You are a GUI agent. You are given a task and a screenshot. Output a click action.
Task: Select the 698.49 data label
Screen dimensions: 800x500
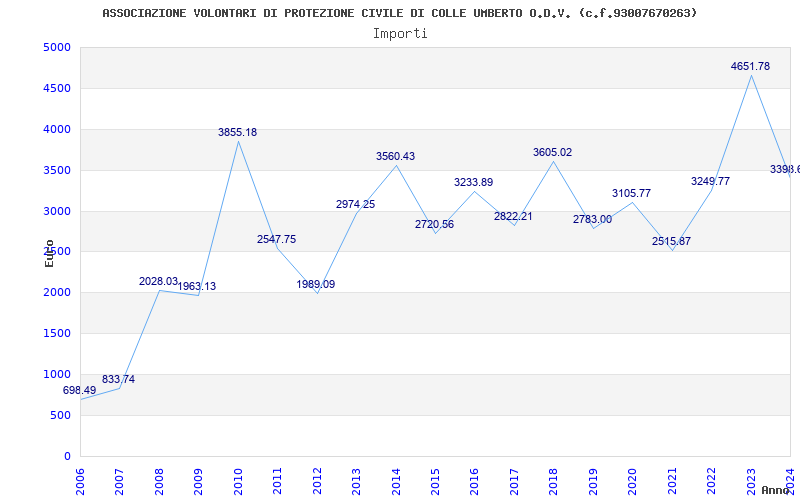[79, 390]
